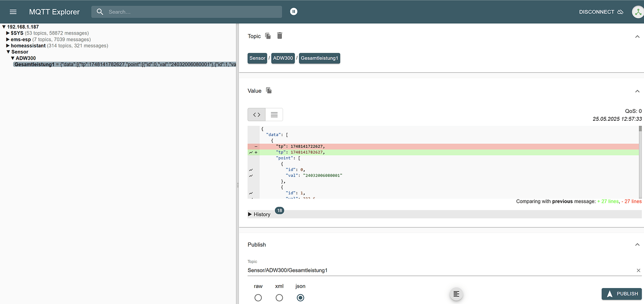Click the format message icon near PUBLISH
The image size is (644, 304).
[456, 294]
